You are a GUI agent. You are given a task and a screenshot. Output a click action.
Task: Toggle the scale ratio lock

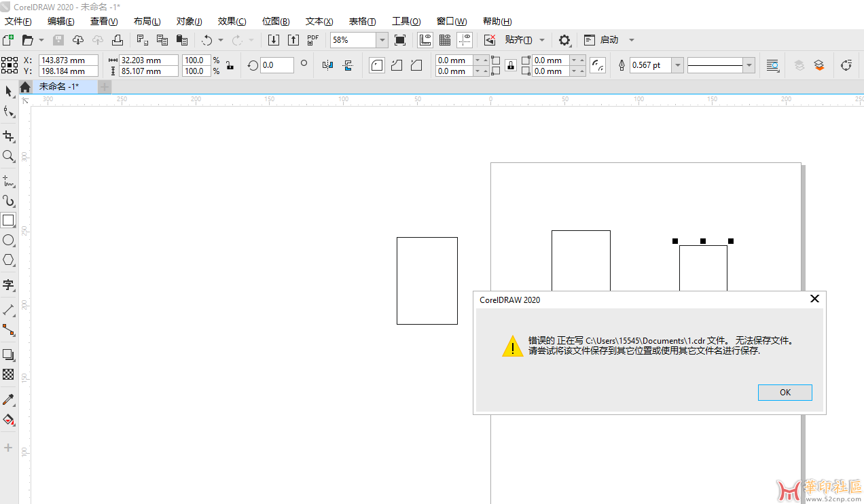tap(230, 65)
